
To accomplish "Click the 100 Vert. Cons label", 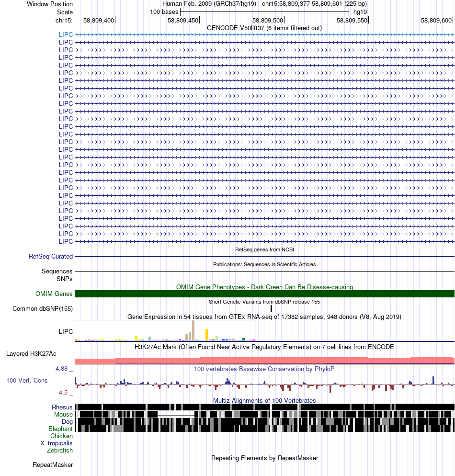I will tap(27, 380).
